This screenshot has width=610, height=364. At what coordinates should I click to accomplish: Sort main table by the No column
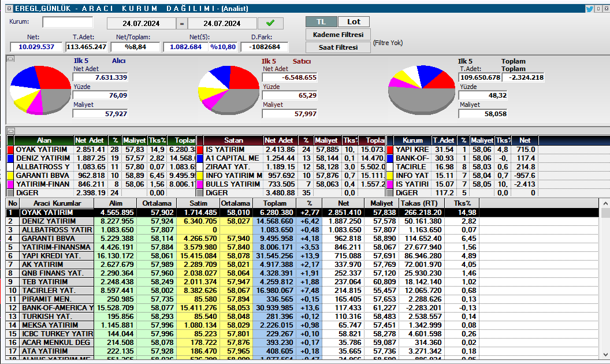(x=13, y=203)
